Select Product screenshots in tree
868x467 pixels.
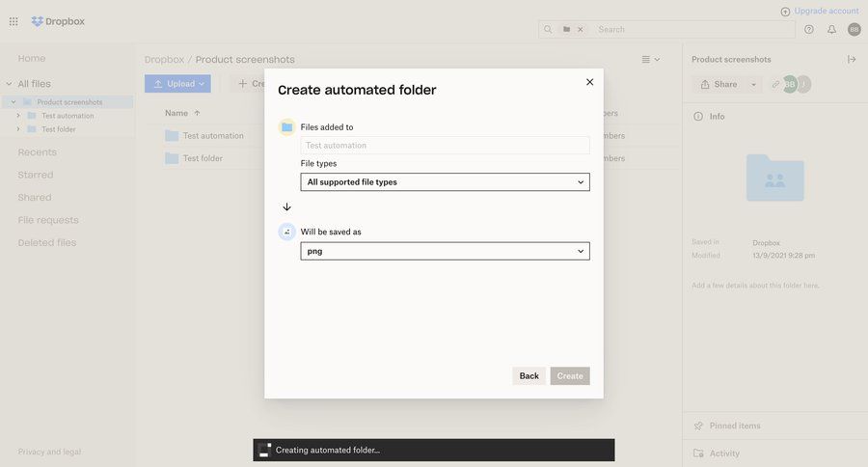[69, 102]
